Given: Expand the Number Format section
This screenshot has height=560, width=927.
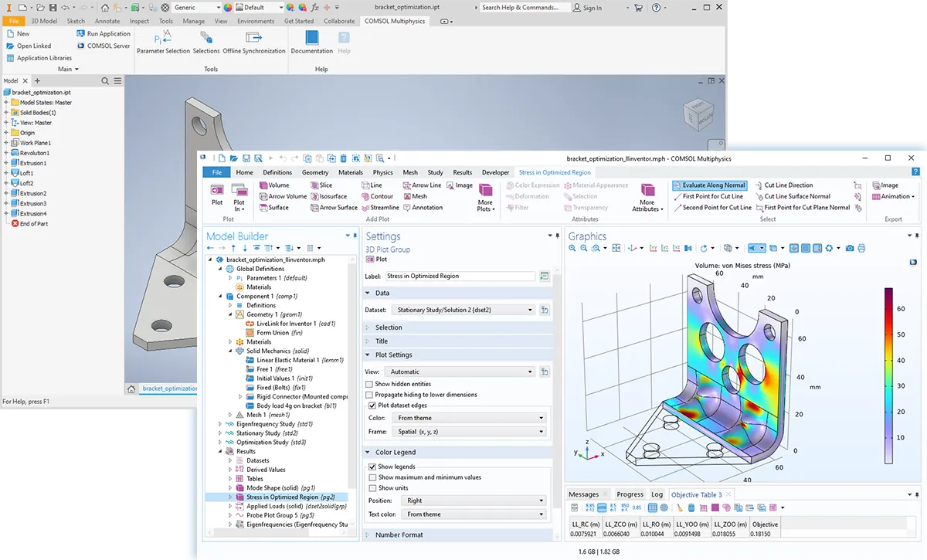Looking at the screenshot, I should (399, 535).
